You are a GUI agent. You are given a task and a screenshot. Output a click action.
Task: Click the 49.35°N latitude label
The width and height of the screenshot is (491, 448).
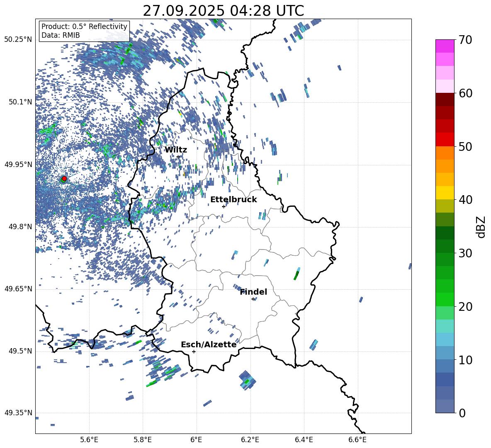tap(18, 413)
